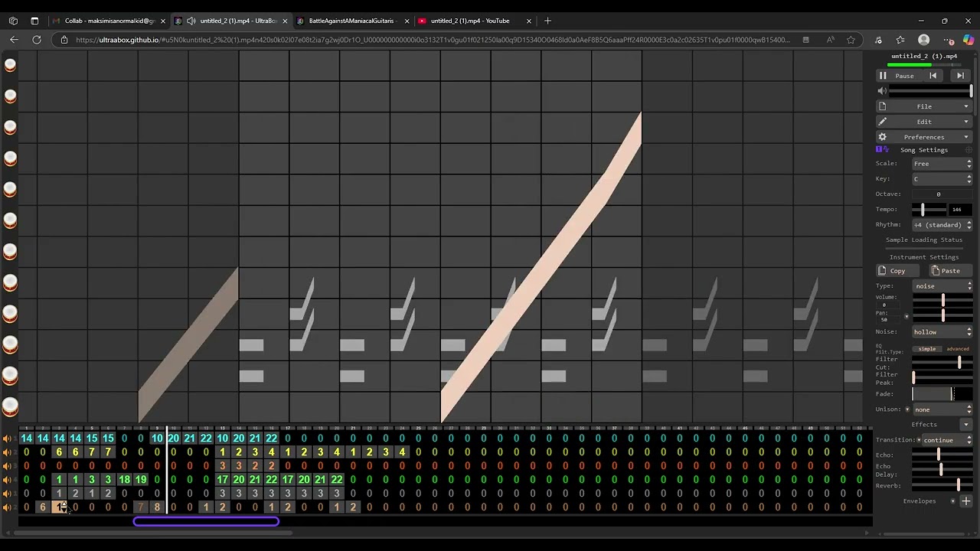Adjust the Filter Cut slider
The width and height of the screenshot is (980, 551).
[x=942, y=363]
